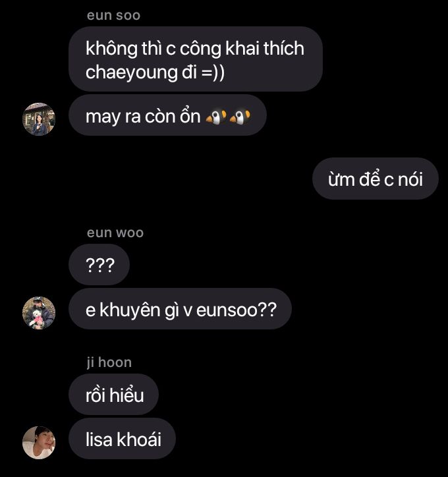Click the word "lisa" in ji hoon's message
The width and height of the screenshot is (448, 477).
pyautogui.click(x=99, y=440)
